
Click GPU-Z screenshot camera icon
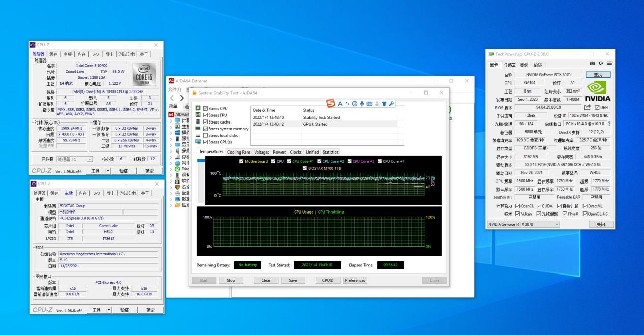tap(592, 63)
